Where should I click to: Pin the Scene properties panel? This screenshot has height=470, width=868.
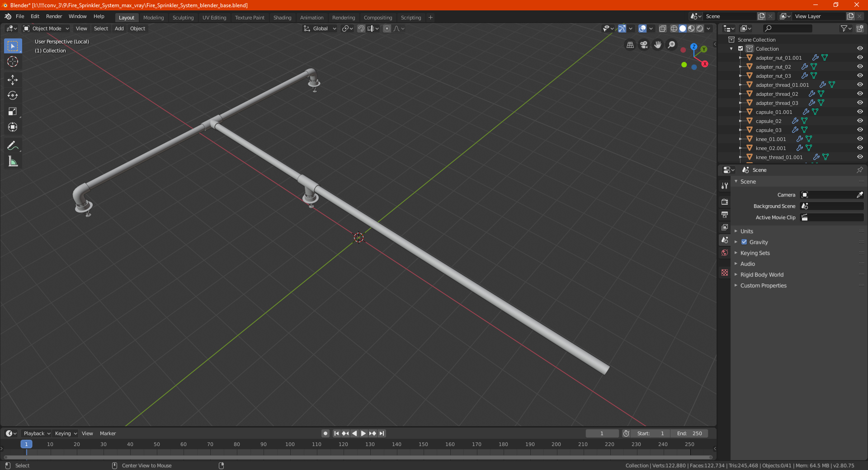[859, 170]
